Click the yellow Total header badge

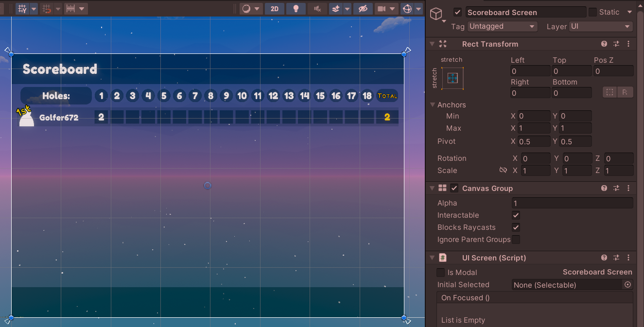(x=387, y=96)
